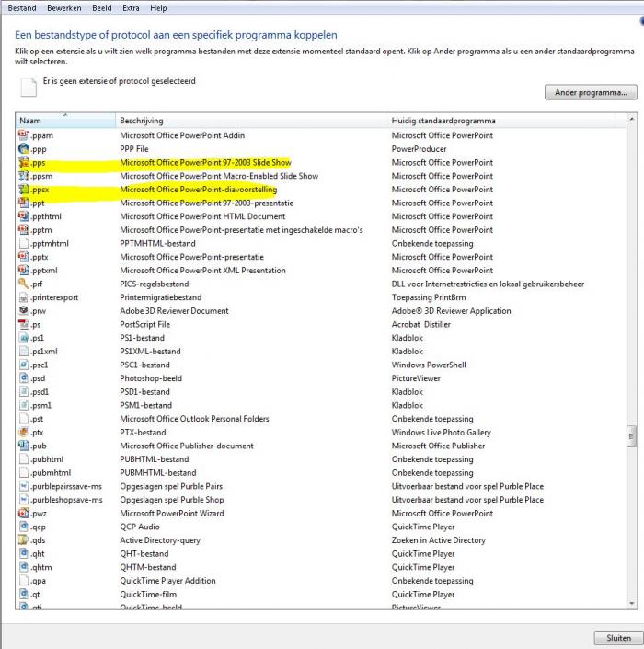Screen dimensions: 644x649
Task: Click the .psc1 PowerShell icon
Action: [x=24, y=365]
